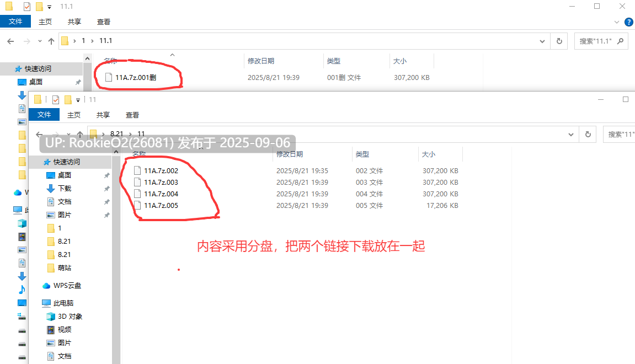Click the 此电脑 computer icon

(x=46, y=303)
